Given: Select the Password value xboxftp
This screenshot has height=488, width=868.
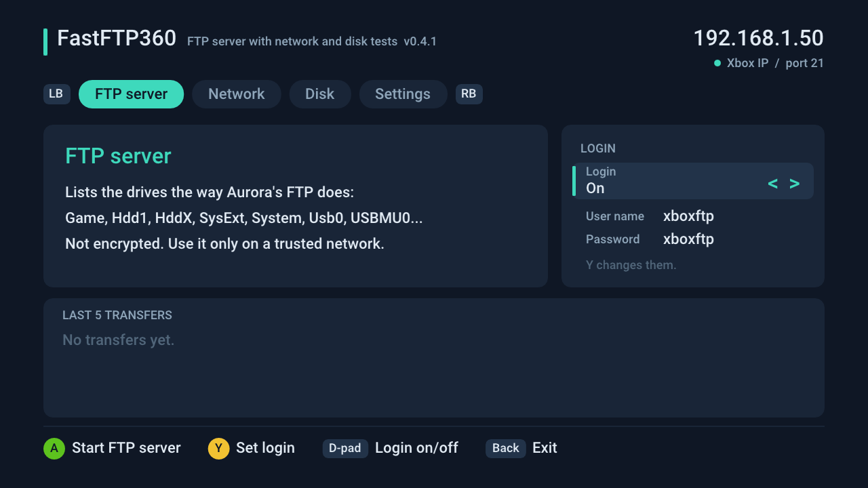Looking at the screenshot, I should pos(688,239).
